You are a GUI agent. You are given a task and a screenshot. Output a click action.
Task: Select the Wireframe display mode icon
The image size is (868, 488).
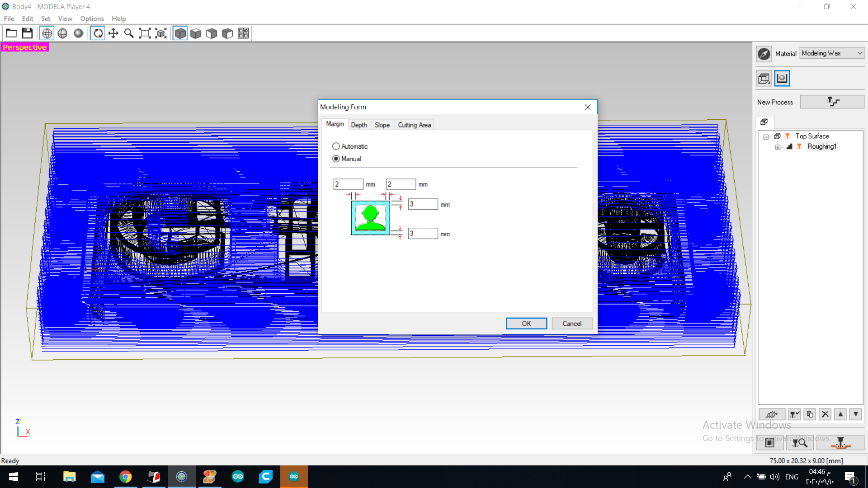click(x=47, y=33)
